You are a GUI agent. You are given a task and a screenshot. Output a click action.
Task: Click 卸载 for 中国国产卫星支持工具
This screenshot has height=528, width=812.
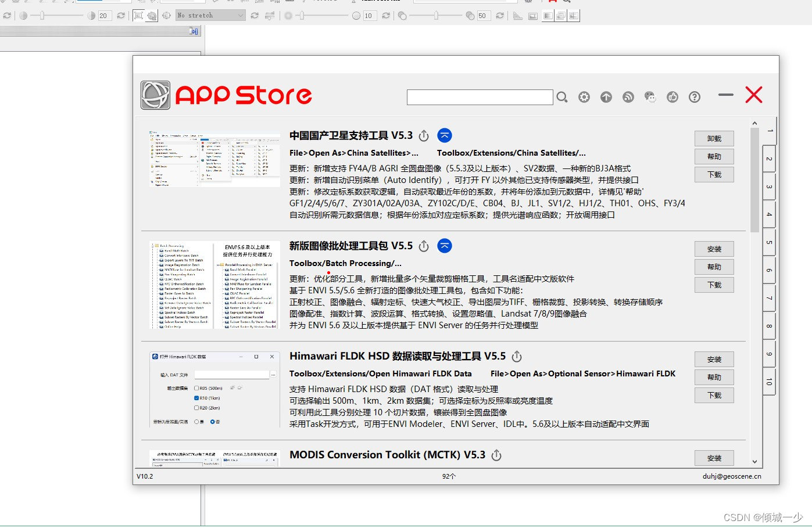714,138
